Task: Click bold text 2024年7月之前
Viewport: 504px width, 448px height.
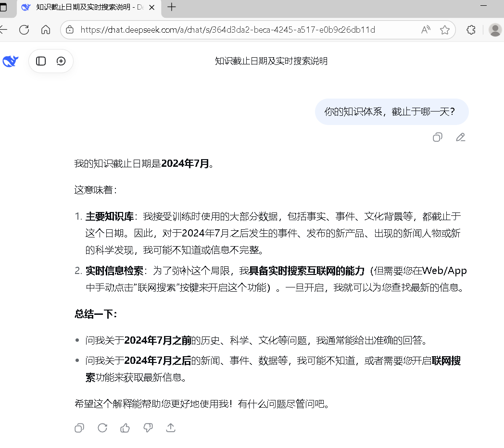Action: pos(158,340)
